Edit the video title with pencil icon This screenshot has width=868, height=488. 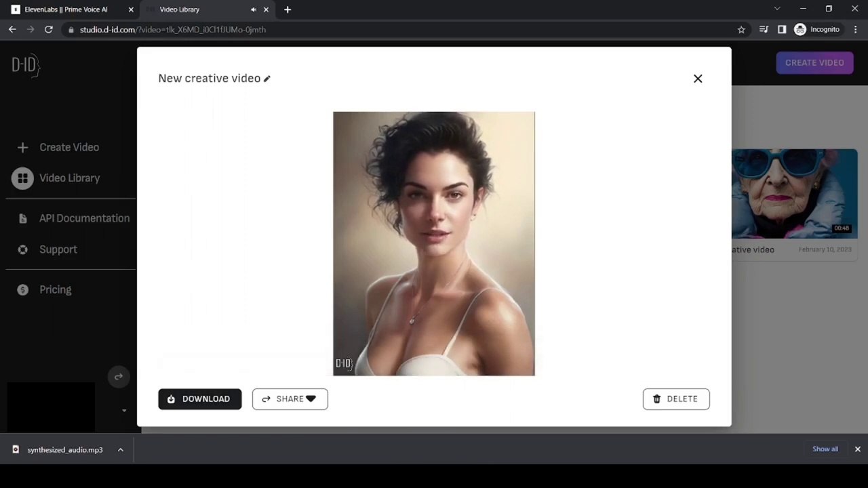coord(267,79)
